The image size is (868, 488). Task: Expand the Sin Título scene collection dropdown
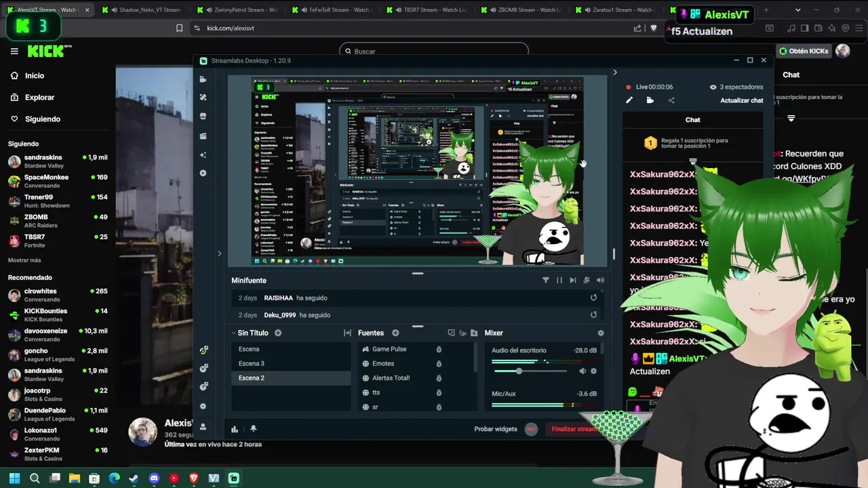coord(234,333)
